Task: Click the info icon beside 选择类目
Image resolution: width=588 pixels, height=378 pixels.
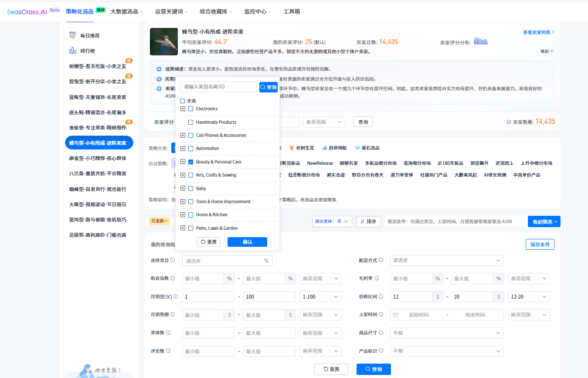Action: coord(173,260)
